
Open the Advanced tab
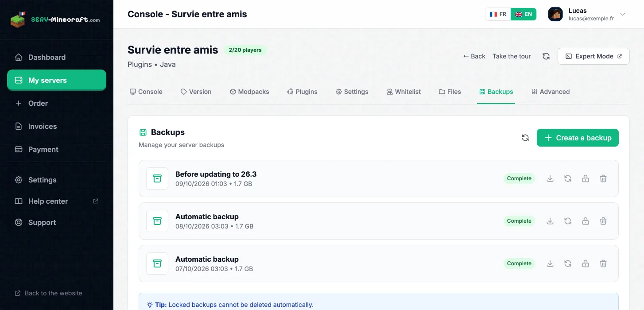pyautogui.click(x=551, y=92)
